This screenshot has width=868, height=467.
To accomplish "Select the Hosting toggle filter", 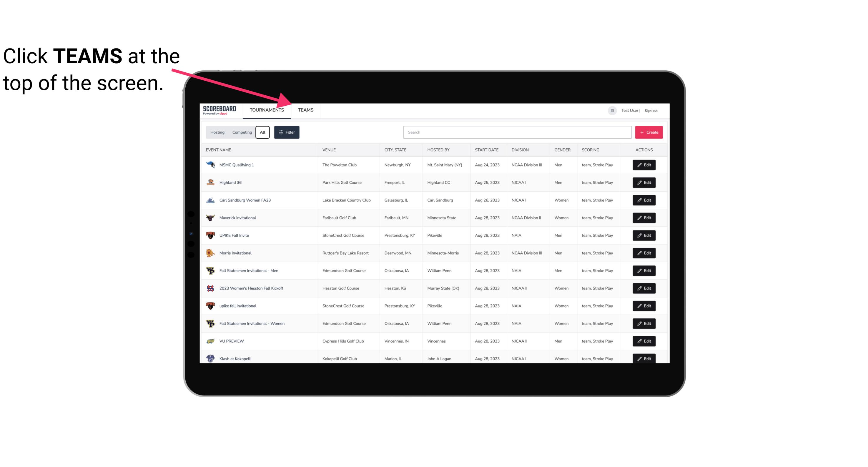I will pos(217,132).
